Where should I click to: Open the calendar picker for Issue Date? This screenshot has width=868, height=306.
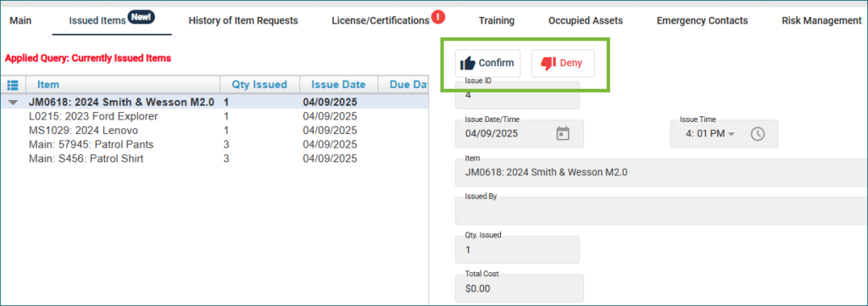pyautogui.click(x=563, y=134)
